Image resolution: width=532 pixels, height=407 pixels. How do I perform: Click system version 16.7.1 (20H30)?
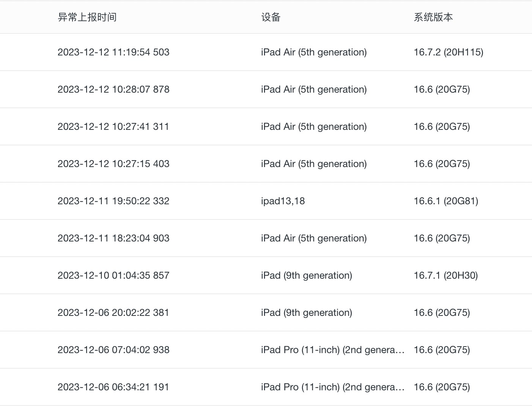(446, 275)
